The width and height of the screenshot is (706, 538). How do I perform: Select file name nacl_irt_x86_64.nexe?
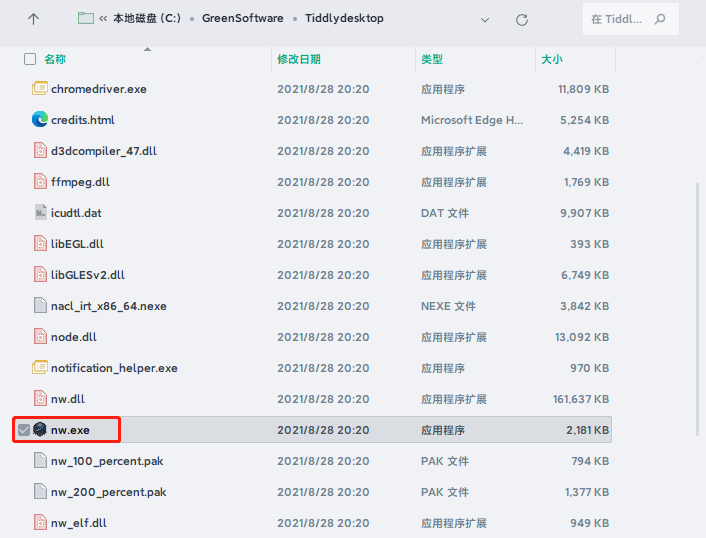coord(109,306)
